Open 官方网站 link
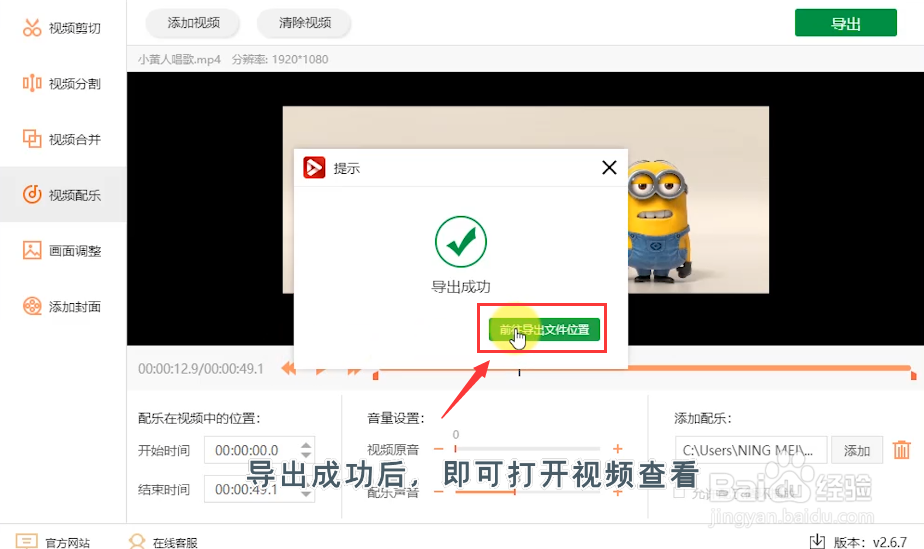 click(x=68, y=543)
